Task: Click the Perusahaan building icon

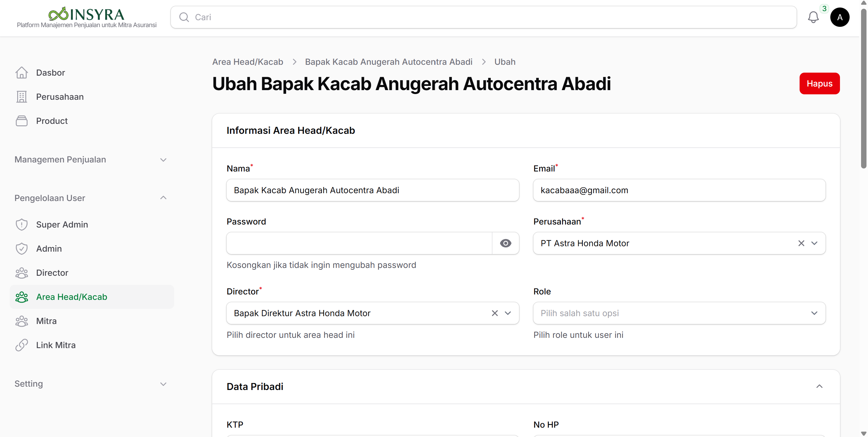Action: click(22, 97)
